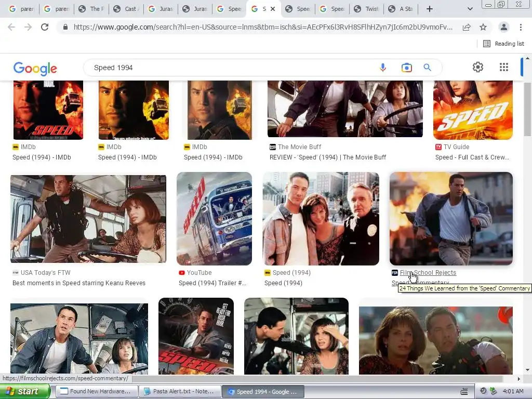Open the Google apps grid
The width and height of the screenshot is (532, 399).
(504, 67)
